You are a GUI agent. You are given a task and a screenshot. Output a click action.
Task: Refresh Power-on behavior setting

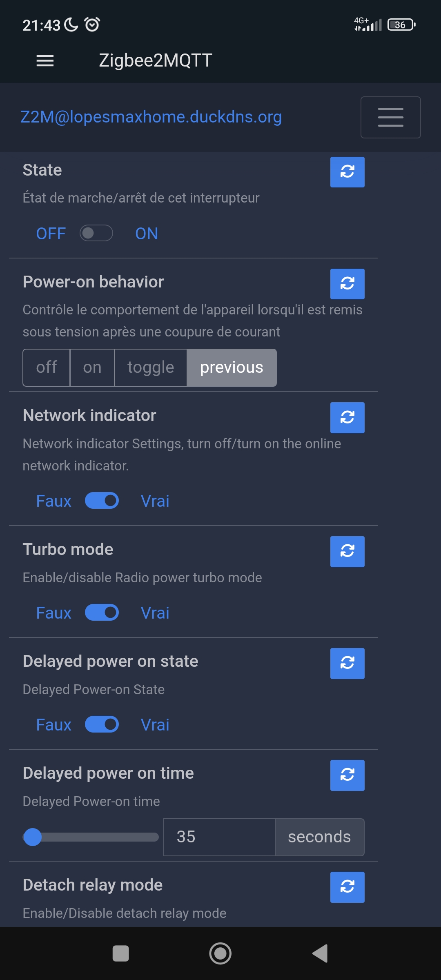(347, 284)
